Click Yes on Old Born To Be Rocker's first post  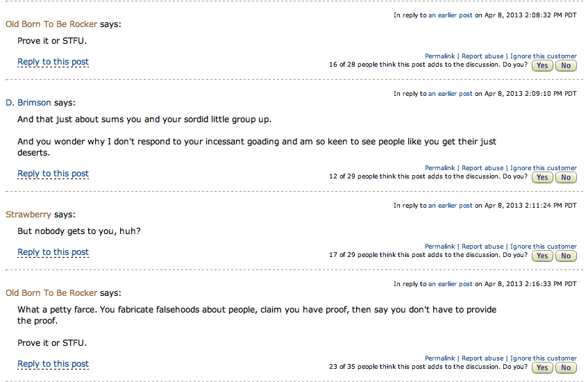pyautogui.click(x=542, y=66)
